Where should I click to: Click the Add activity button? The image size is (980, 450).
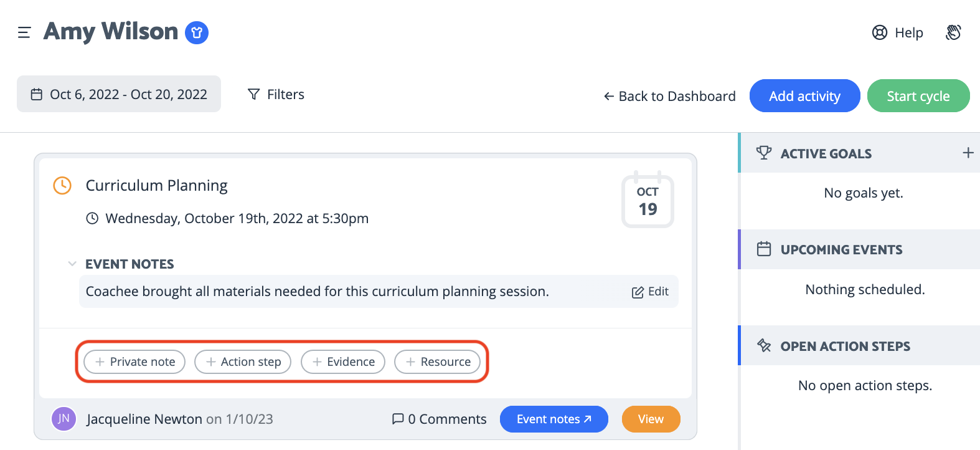(804, 96)
